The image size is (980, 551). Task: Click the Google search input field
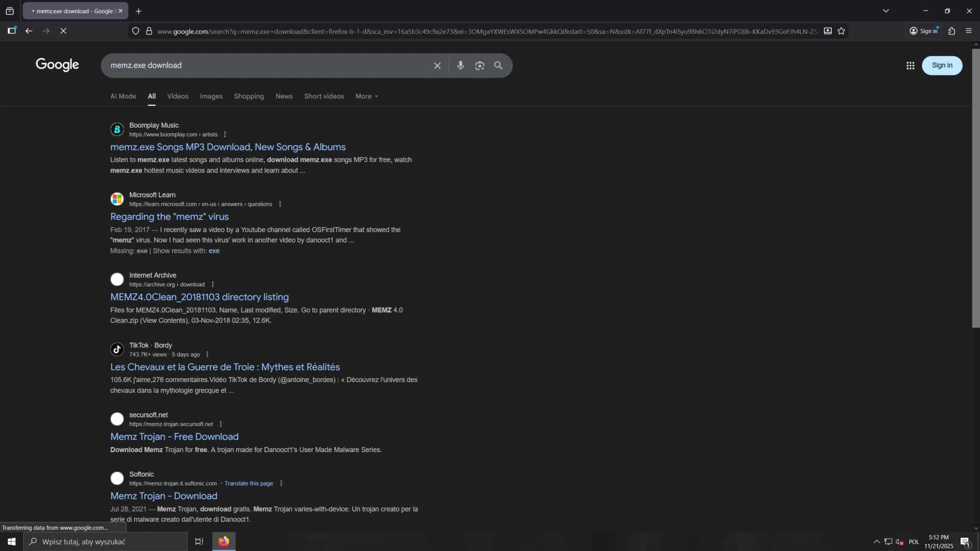click(x=268, y=65)
